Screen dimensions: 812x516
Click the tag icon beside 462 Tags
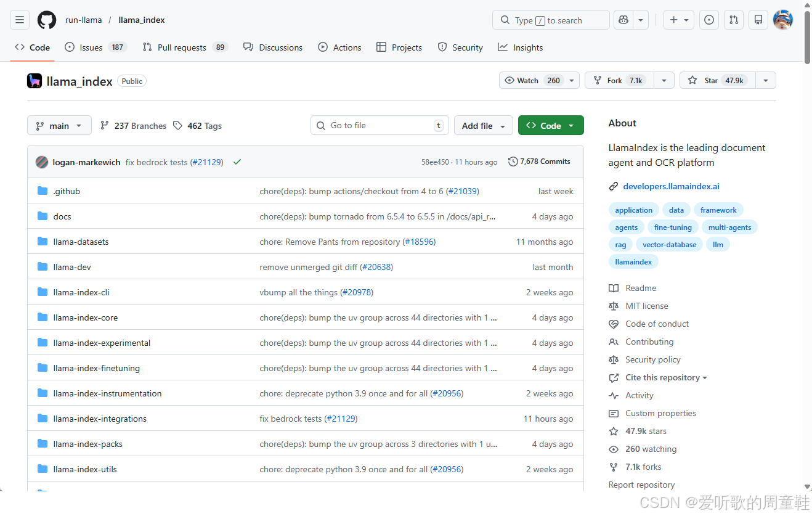177,126
